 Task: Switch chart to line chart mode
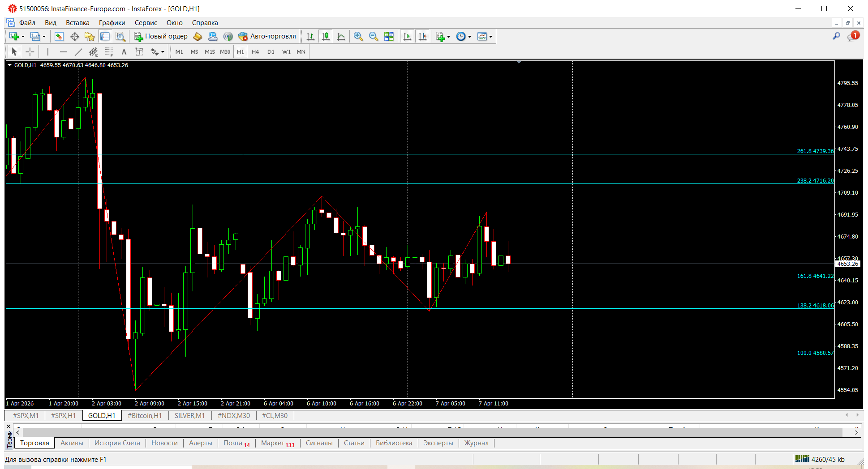coord(341,37)
